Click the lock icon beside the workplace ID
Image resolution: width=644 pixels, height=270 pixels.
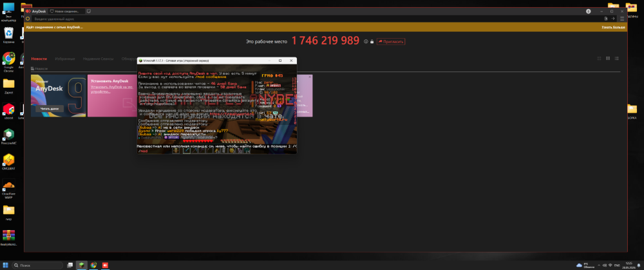click(x=372, y=41)
